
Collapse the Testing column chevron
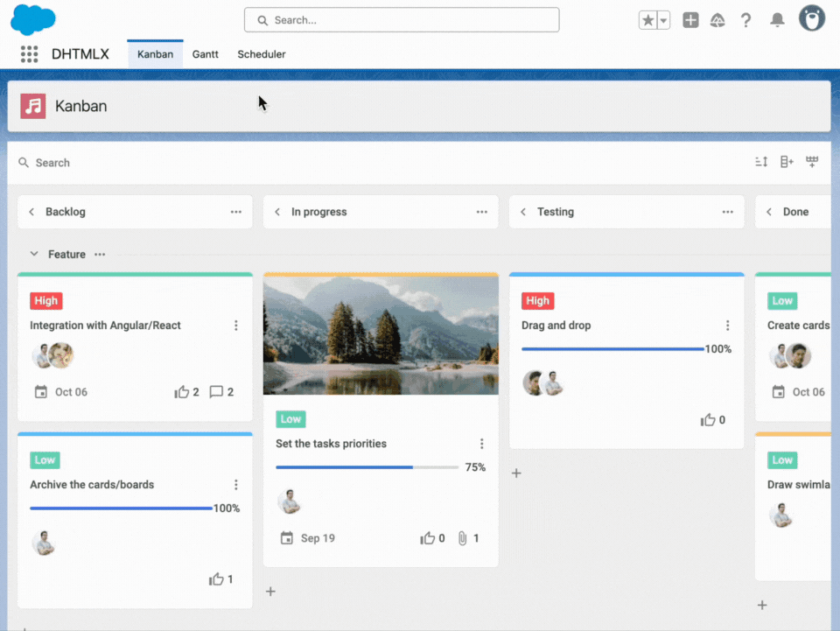pyautogui.click(x=523, y=212)
